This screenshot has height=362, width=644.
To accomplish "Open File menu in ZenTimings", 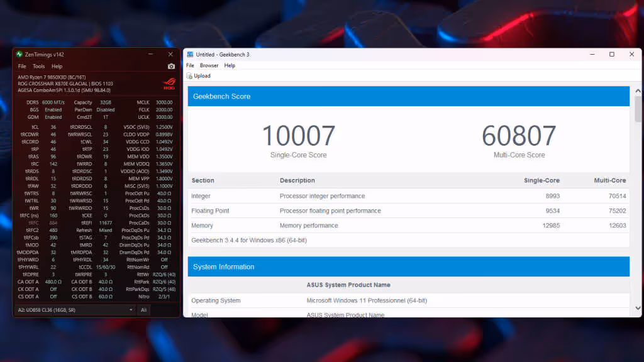I will (22, 66).
